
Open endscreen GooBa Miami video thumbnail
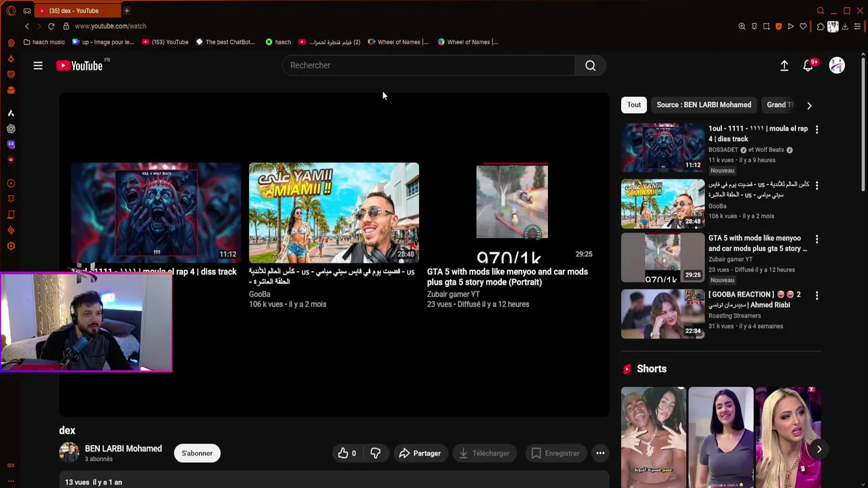tap(334, 213)
